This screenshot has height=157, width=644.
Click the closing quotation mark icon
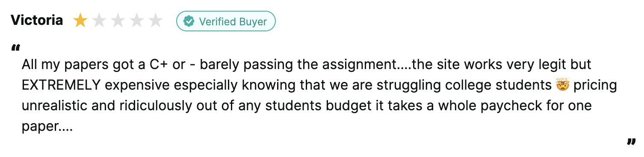tap(631, 142)
